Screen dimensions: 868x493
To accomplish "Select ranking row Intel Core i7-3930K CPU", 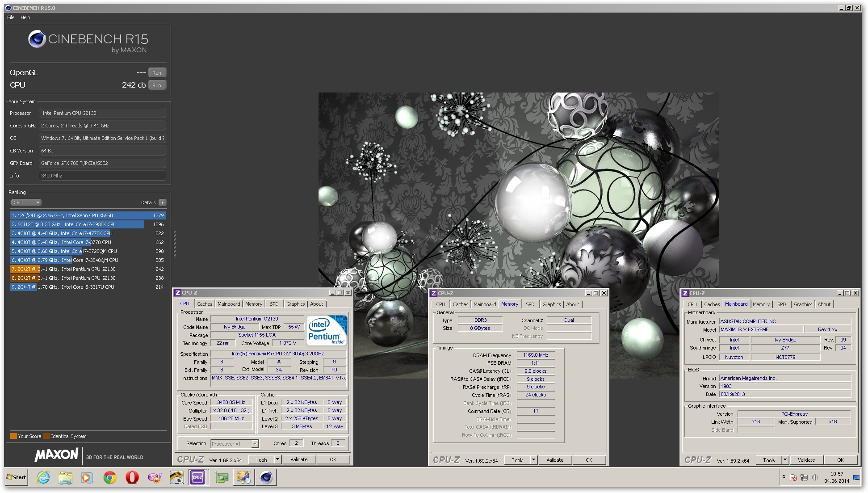I will [x=88, y=224].
